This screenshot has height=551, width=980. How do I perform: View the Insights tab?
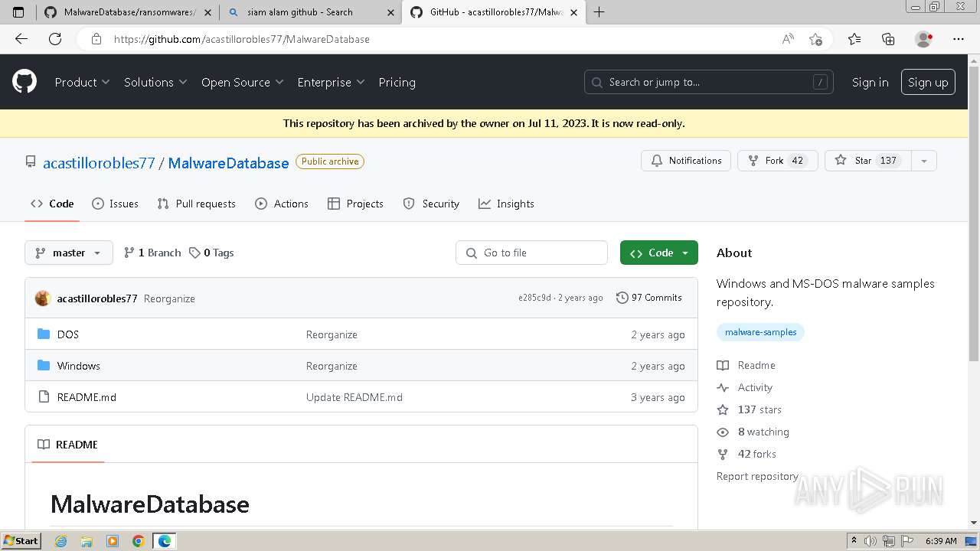[x=506, y=204]
